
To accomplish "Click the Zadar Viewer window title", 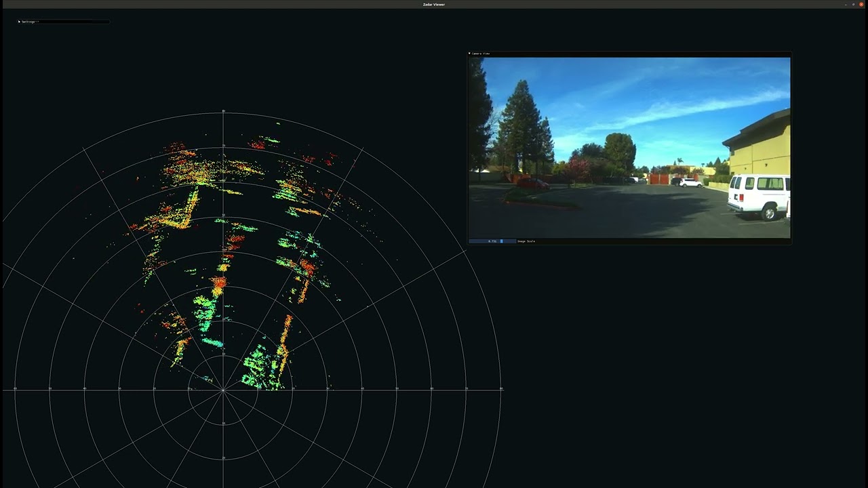I will point(434,4).
